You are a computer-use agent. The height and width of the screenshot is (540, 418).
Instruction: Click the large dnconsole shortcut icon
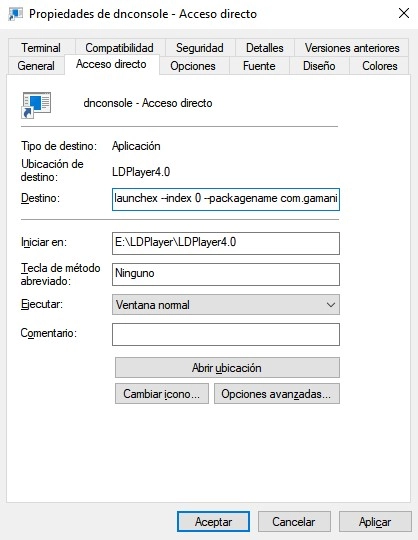click(x=36, y=105)
